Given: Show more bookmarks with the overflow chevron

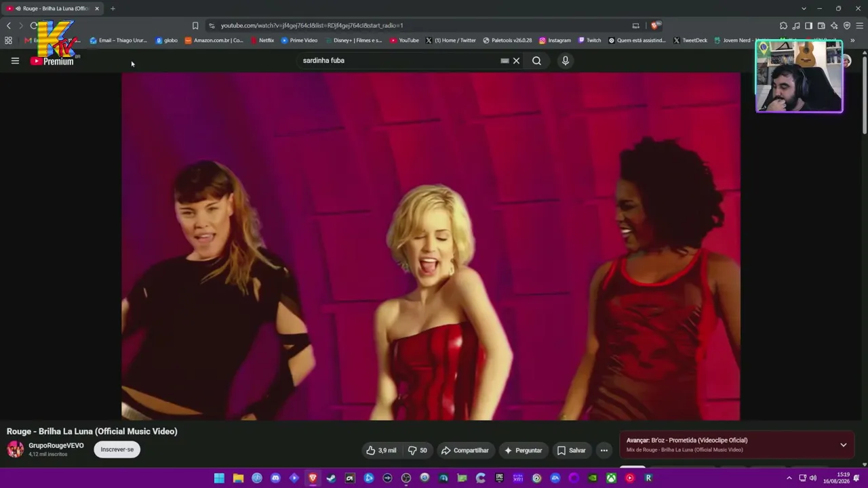Looking at the screenshot, I should [852, 41].
